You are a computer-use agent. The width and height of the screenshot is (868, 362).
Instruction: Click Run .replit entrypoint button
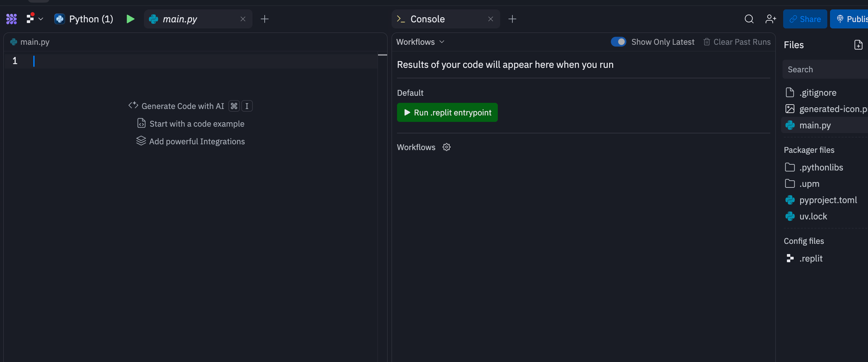[447, 113]
